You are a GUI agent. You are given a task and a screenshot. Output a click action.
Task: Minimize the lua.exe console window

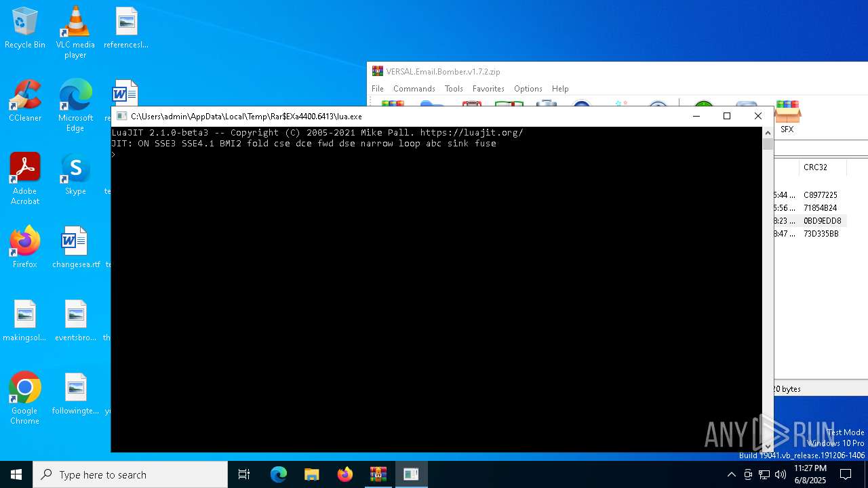point(696,116)
